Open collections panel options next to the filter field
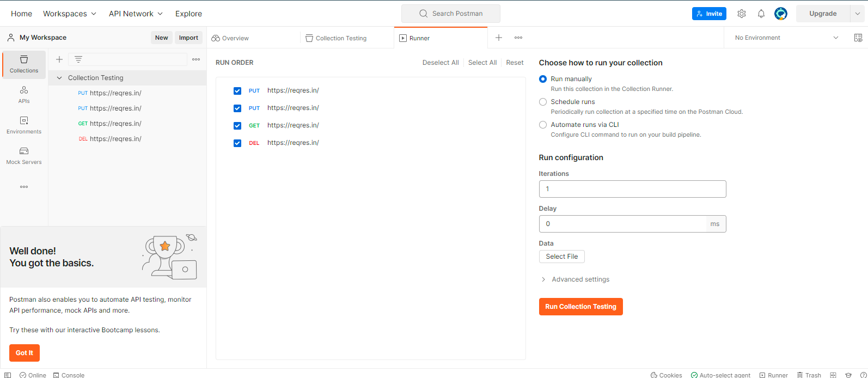 (x=196, y=59)
